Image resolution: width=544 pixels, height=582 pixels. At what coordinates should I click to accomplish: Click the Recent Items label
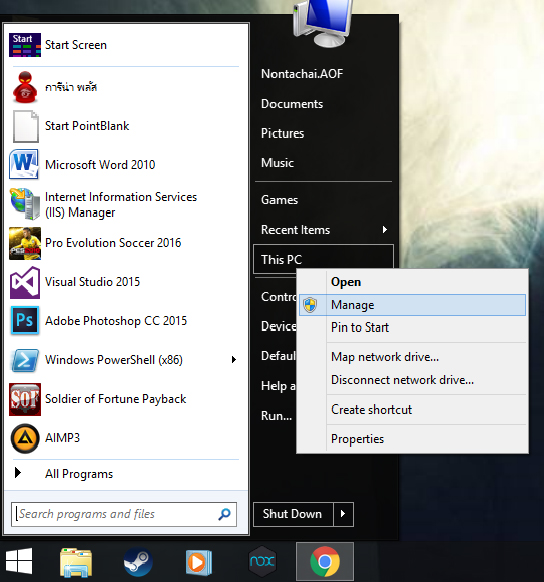295,230
